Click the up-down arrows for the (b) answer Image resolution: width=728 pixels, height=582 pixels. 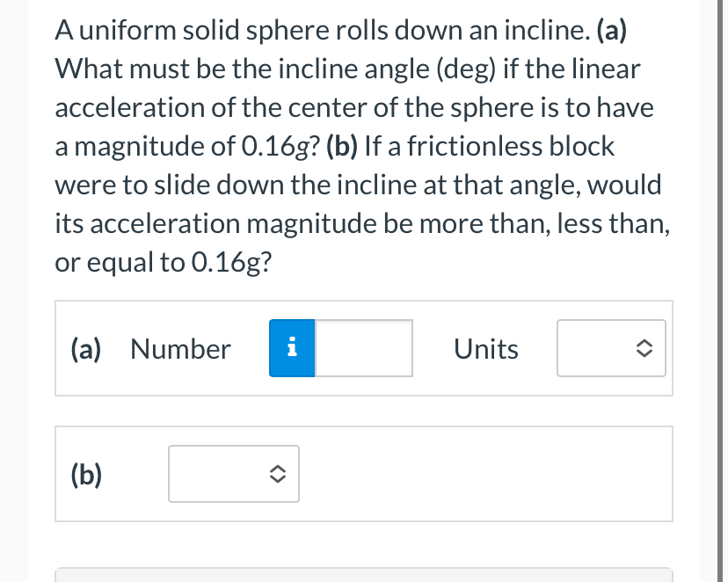point(280,474)
